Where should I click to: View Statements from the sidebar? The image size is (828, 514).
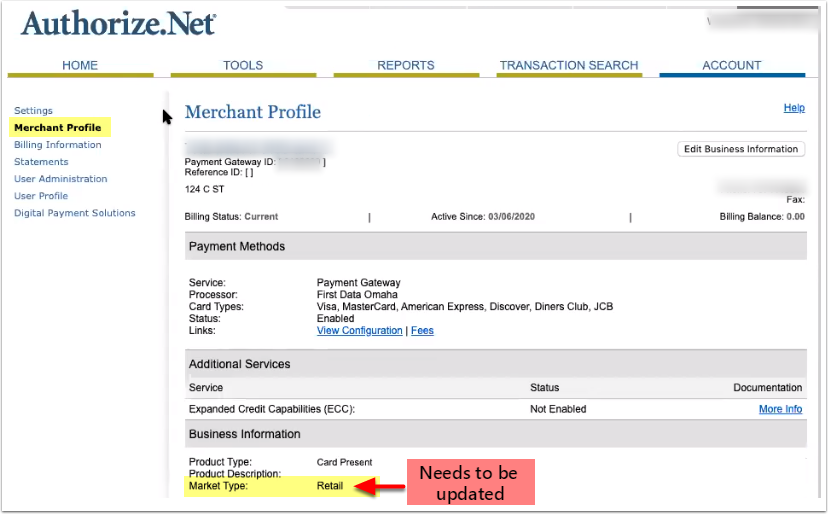pos(41,162)
